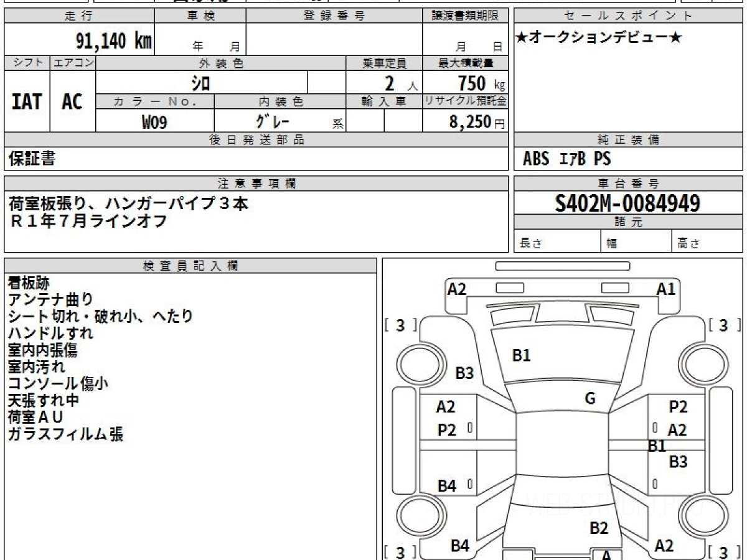Select the シート切れ・破れ小、へたり note
Image resolution: width=747 pixels, height=560 pixels.
[101, 316]
